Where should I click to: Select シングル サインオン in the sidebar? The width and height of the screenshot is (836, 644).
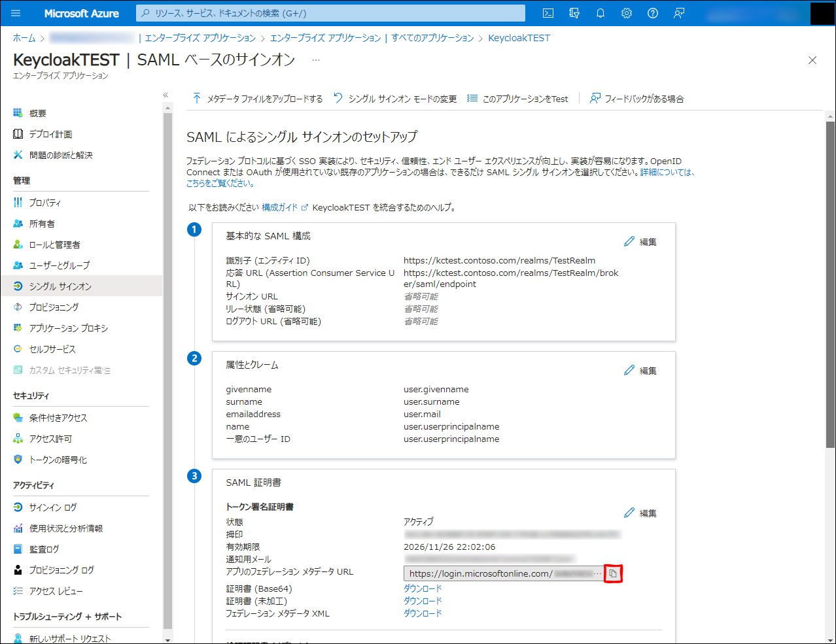tap(60, 286)
